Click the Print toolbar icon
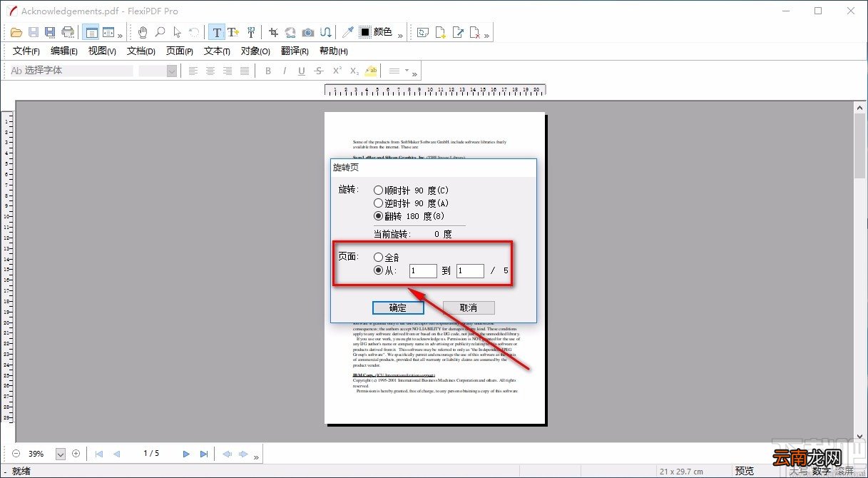This screenshot has height=478, width=868. click(x=68, y=32)
